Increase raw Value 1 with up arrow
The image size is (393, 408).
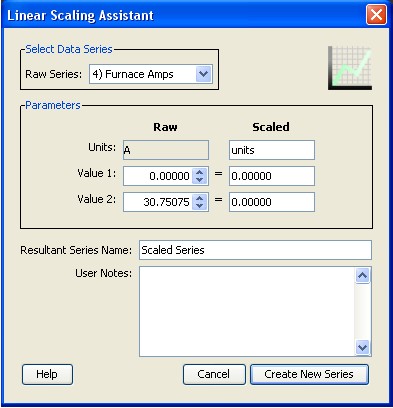coord(200,172)
